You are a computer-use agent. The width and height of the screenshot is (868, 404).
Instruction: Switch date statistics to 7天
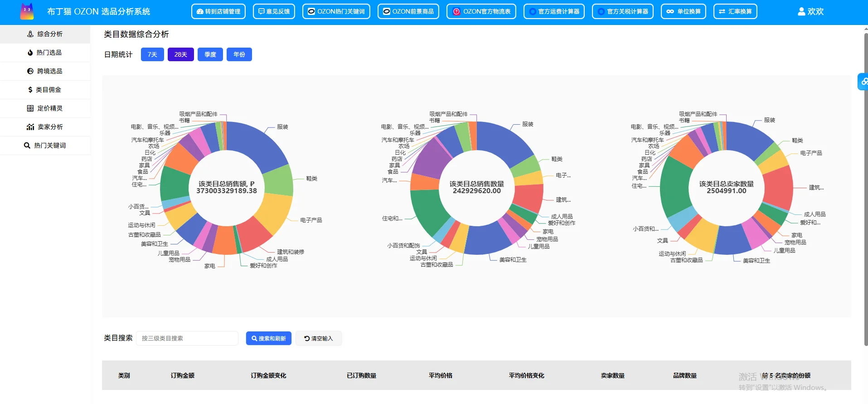pos(152,54)
